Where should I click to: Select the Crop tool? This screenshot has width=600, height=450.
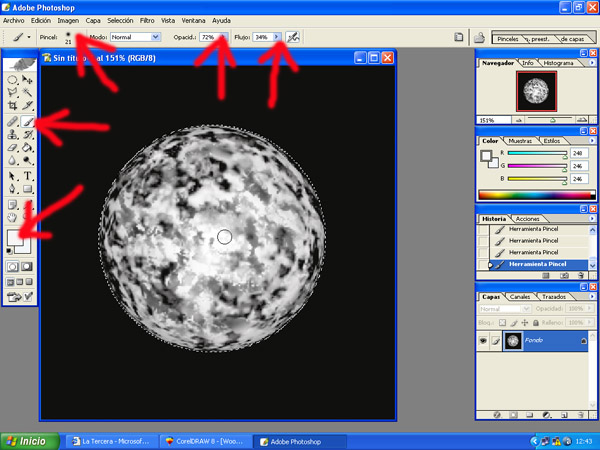12,105
